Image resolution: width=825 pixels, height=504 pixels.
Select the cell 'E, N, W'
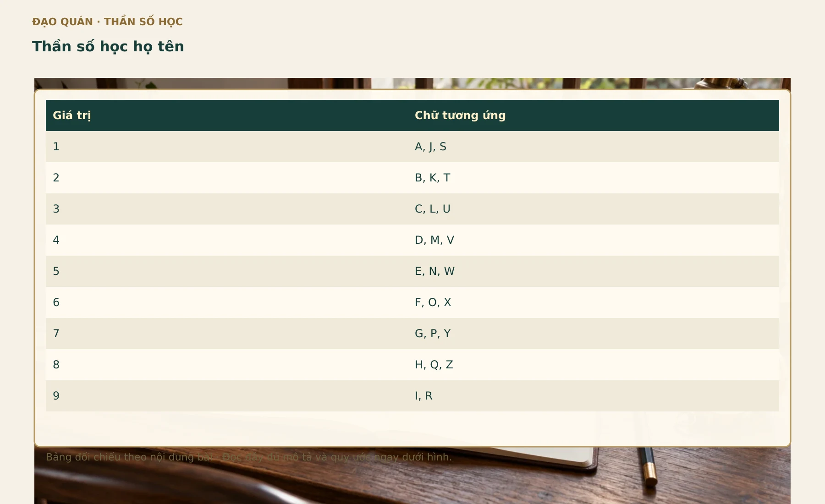(594, 271)
